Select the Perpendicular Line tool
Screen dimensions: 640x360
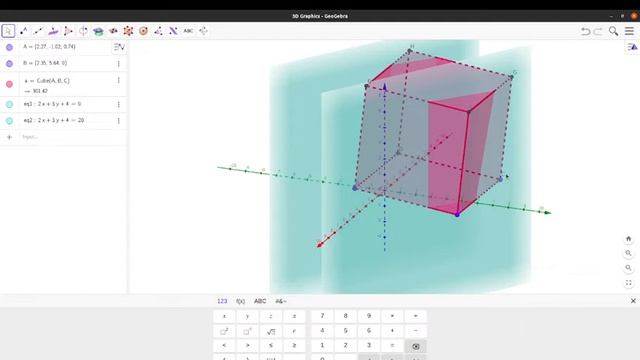pyautogui.click(x=53, y=31)
